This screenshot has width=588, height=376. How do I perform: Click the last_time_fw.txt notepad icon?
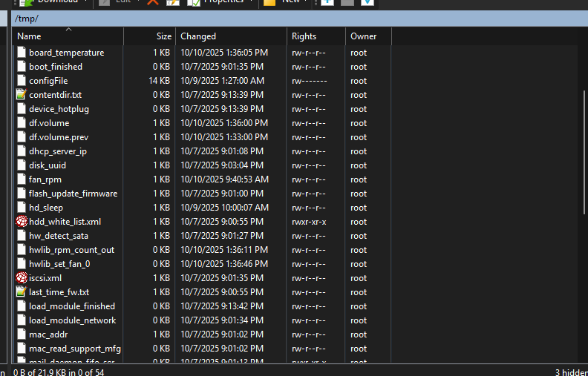click(x=22, y=292)
